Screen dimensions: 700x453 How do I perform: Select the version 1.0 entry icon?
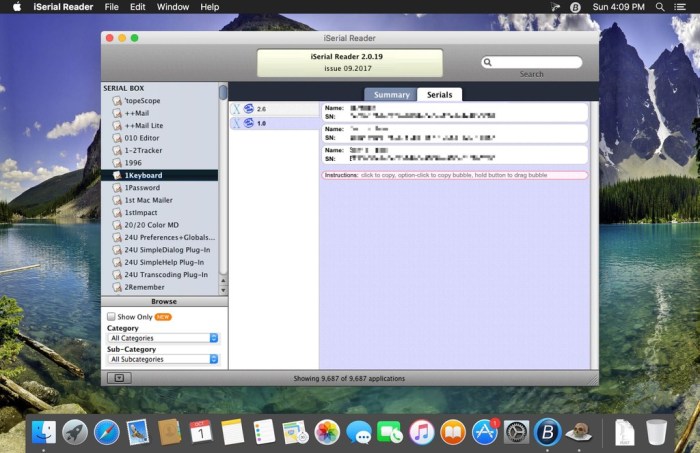click(x=248, y=124)
